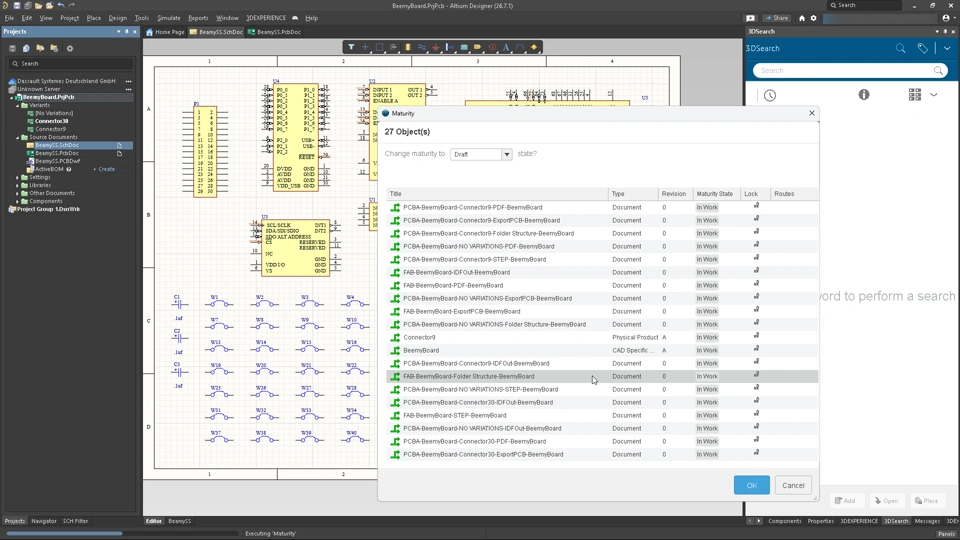The image size is (960, 540).
Task: Click the compile project icon in the Projects panel toolbar
Action: (x=26, y=48)
